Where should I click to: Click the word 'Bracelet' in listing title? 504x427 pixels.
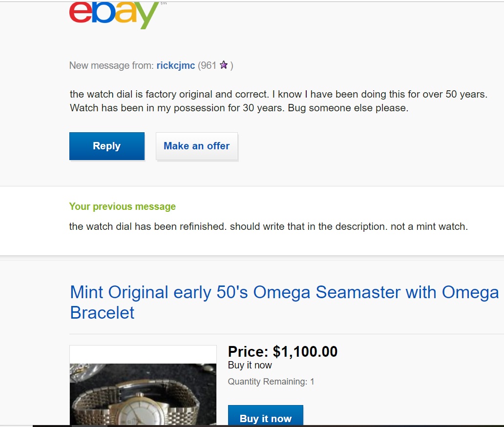click(x=102, y=312)
